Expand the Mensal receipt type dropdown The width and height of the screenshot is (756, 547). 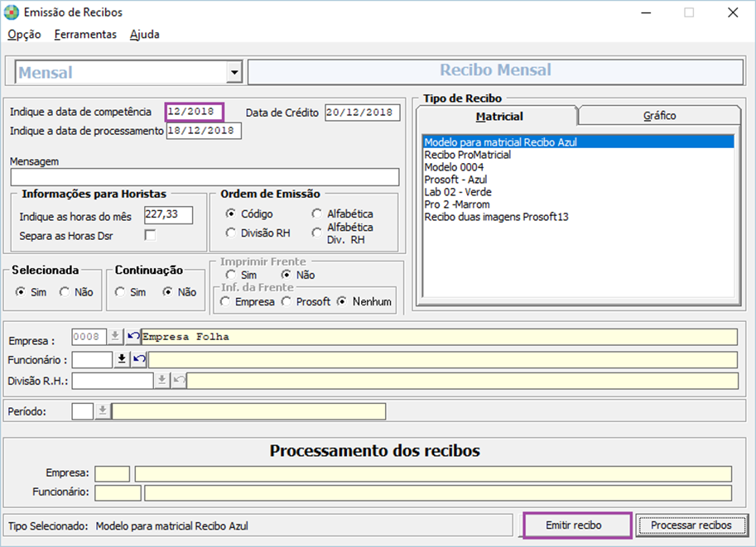point(234,73)
